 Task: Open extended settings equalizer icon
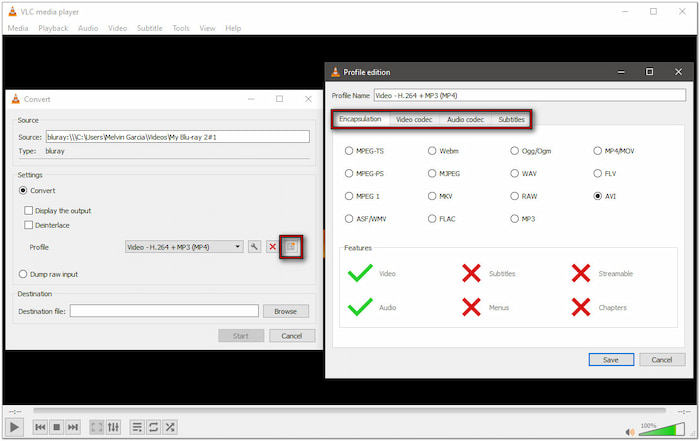click(x=114, y=427)
